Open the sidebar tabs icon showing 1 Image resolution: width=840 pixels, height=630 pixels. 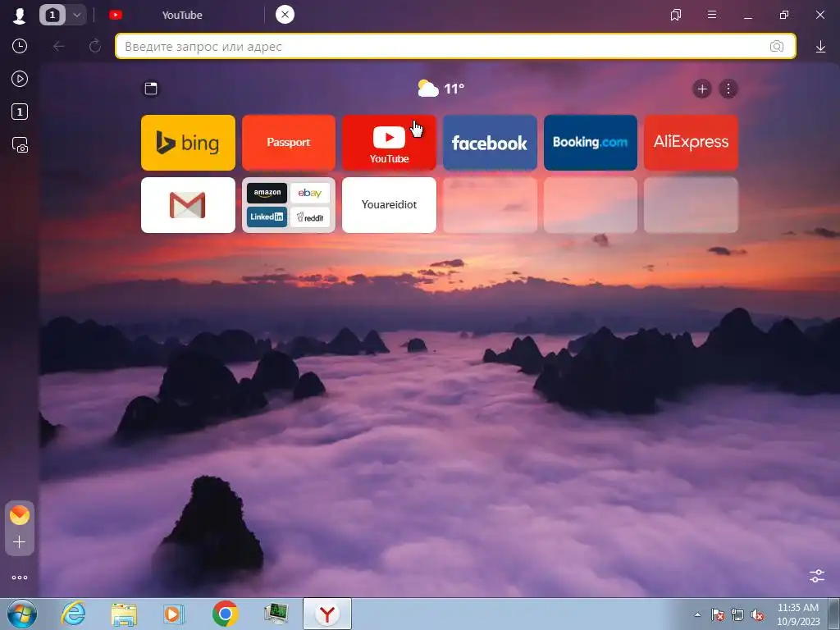(20, 112)
